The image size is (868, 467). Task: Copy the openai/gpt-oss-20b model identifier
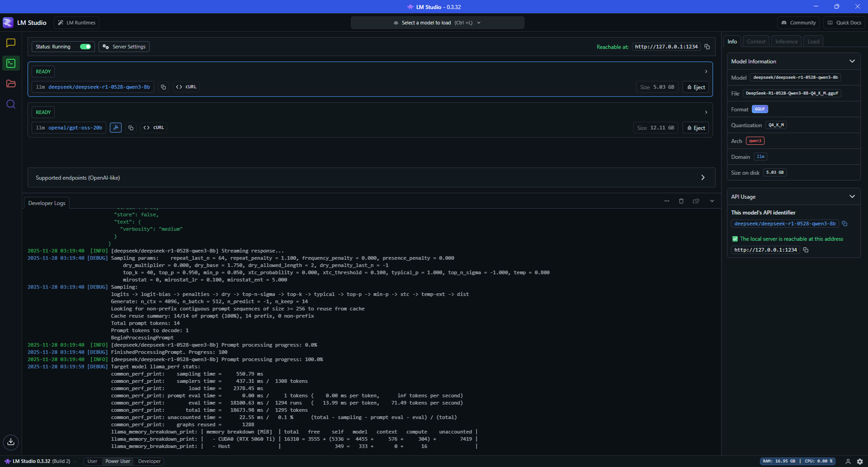pyautogui.click(x=131, y=128)
